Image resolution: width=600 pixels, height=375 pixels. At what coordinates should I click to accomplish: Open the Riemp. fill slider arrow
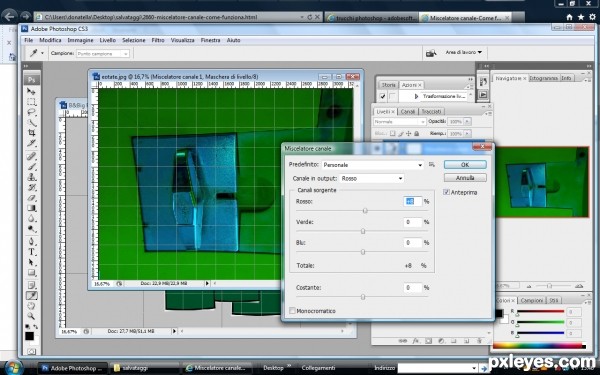click(x=467, y=134)
